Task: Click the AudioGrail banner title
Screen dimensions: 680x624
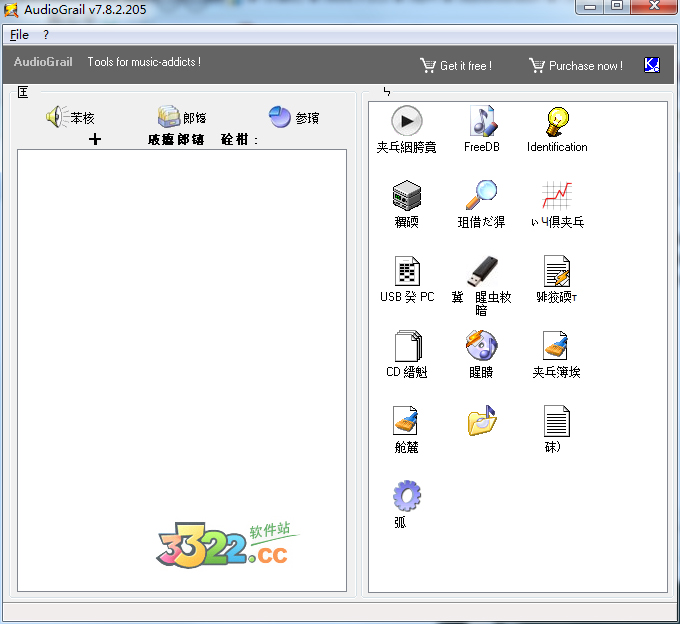Action: click(x=43, y=62)
